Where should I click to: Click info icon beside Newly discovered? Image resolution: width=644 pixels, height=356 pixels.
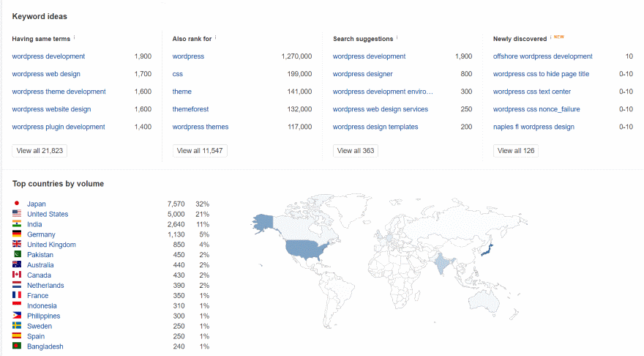(550, 37)
